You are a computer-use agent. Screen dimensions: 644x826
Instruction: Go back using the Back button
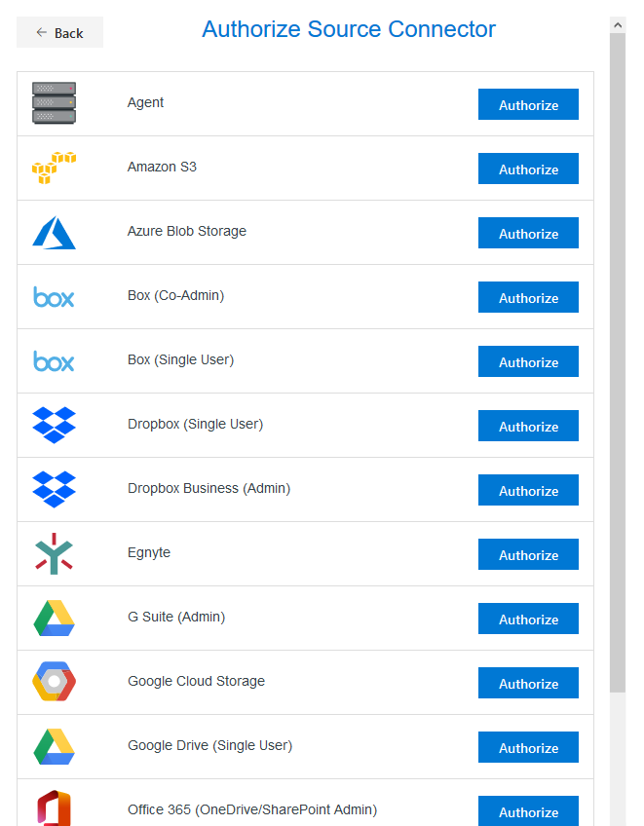click(x=60, y=33)
